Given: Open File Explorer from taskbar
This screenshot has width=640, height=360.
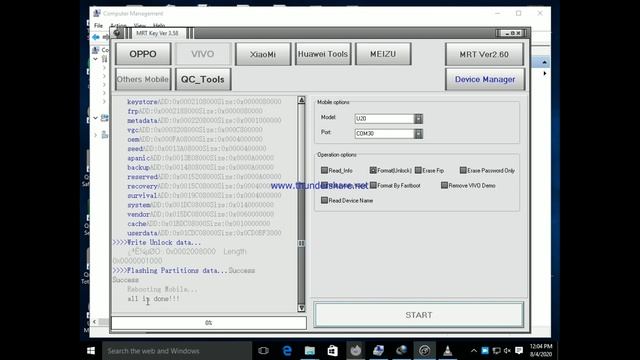Looking at the screenshot, I should pos(310,351).
